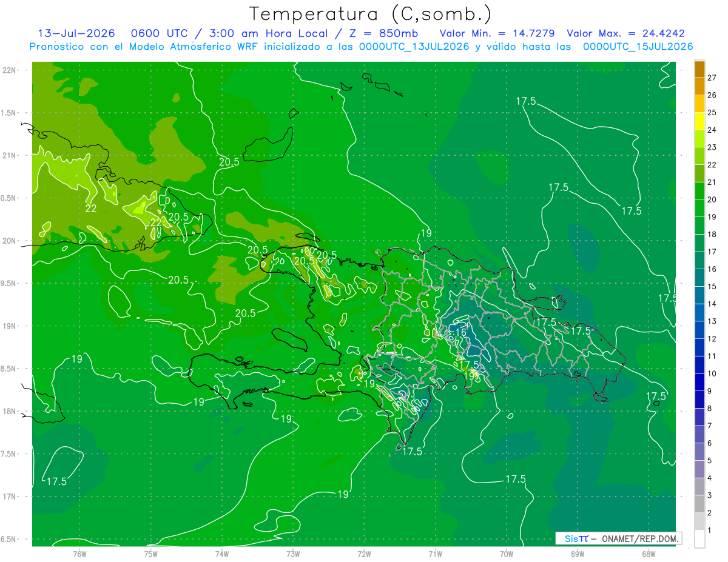Click the '18N' latitude label

click(10, 412)
